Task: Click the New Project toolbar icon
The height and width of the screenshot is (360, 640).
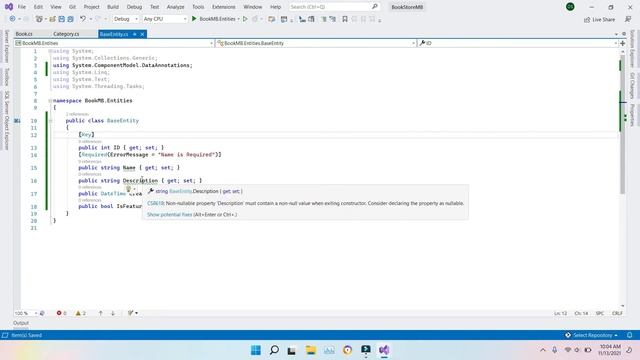Action: pyautogui.click(x=39, y=19)
